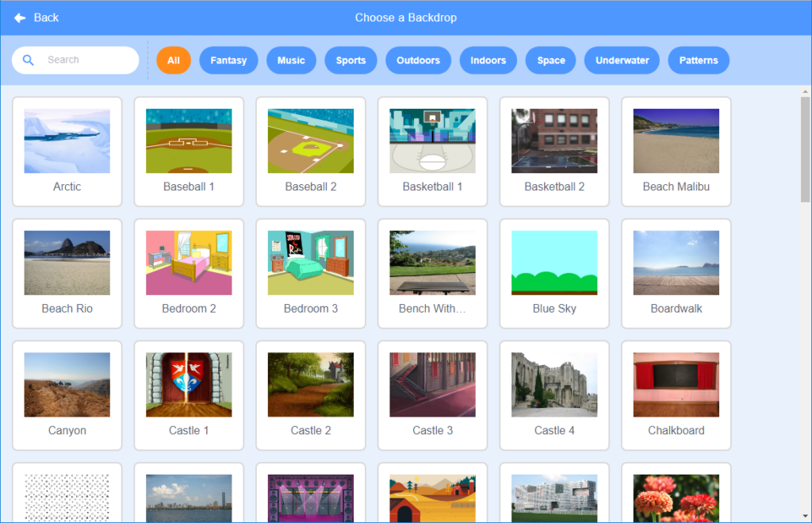Viewport: 812px width, 523px height.
Task: Open the Indoors category
Action: click(488, 60)
